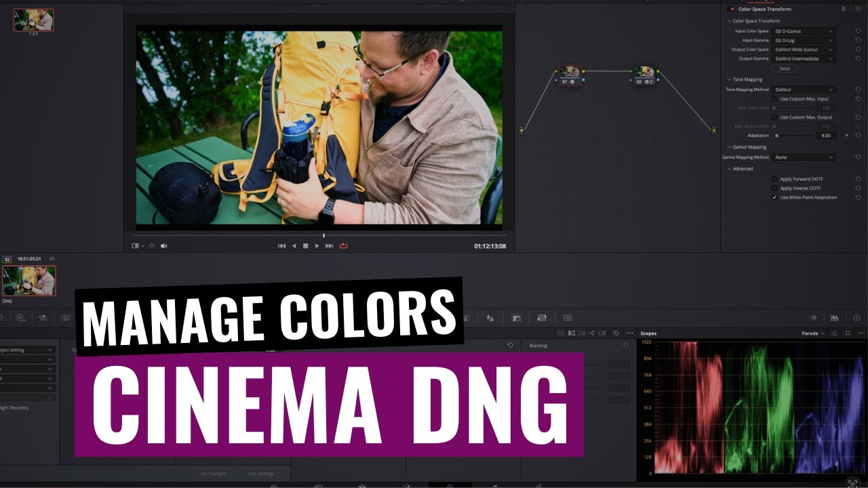Select node 01 in the node graph
The image size is (868, 488).
click(570, 75)
